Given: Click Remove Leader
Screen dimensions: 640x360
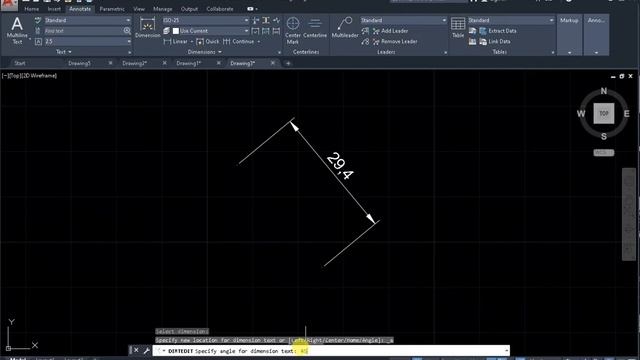Looking at the screenshot, I should (395, 41).
